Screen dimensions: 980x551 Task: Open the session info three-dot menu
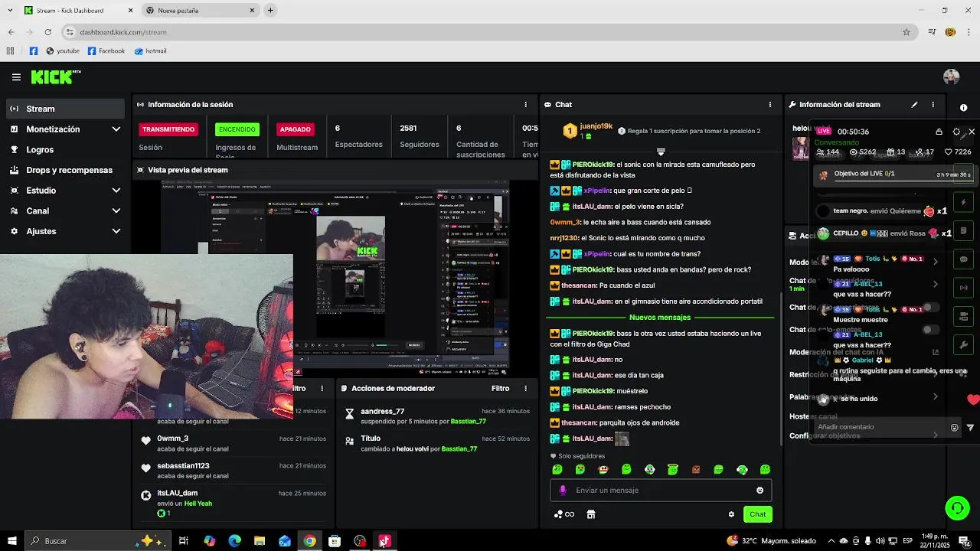point(525,104)
